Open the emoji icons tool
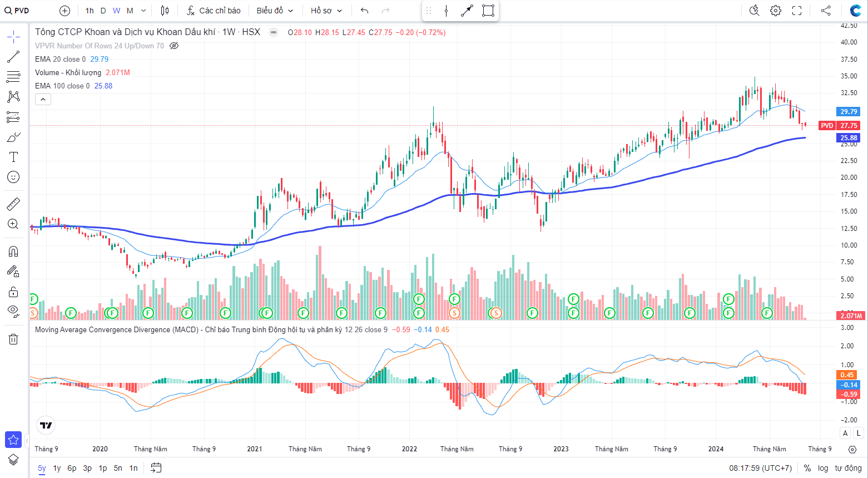Screen dimensions: 868x478 pos(13,177)
